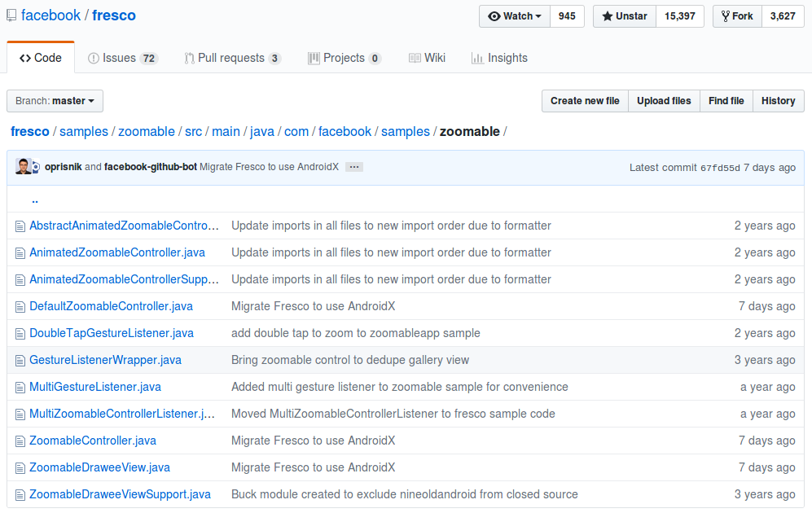Open facebook-github-bot author link
Screen dimensions: 812x513
point(151,167)
